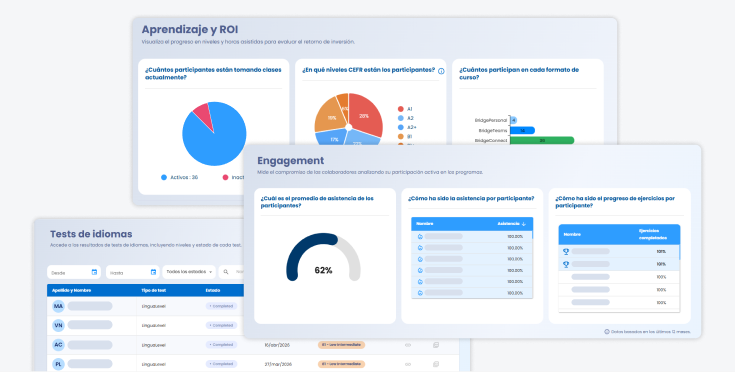The width and height of the screenshot is (735, 372).
Task: Click the Aprendizaje y ROI heading
Action: [190, 30]
